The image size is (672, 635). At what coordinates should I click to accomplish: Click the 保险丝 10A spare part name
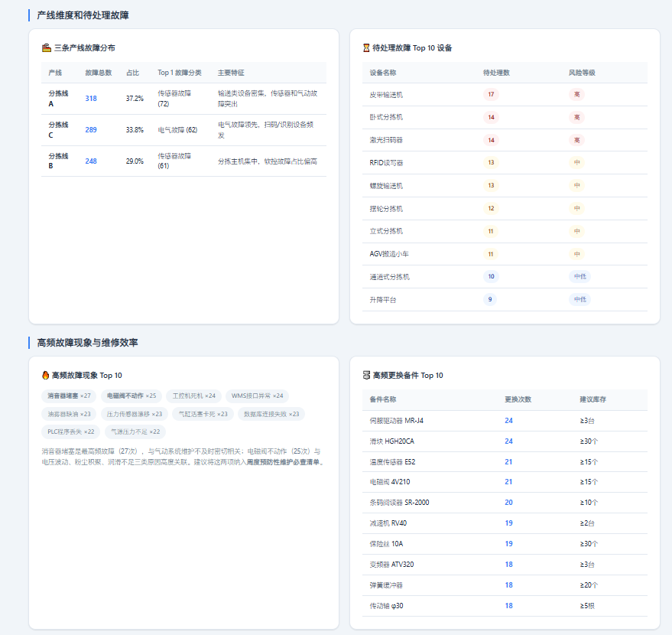tap(386, 544)
